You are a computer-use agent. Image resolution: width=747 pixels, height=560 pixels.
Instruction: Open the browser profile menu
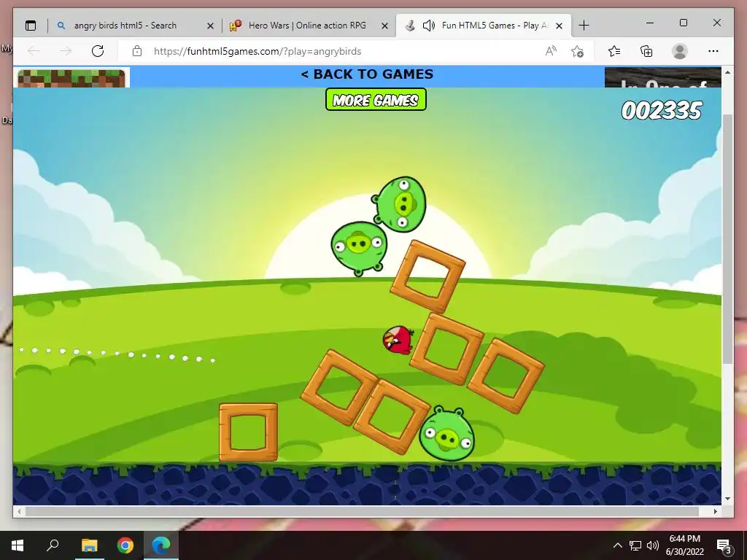680,51
